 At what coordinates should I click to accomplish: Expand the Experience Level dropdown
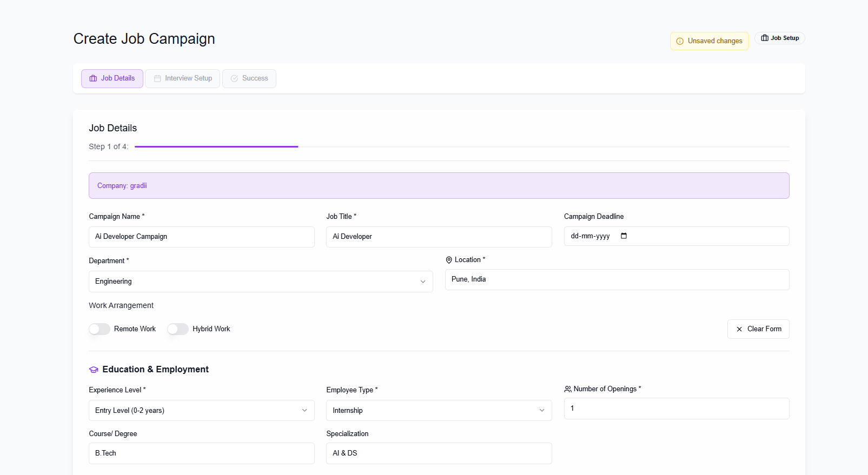(x=201, y=411)
